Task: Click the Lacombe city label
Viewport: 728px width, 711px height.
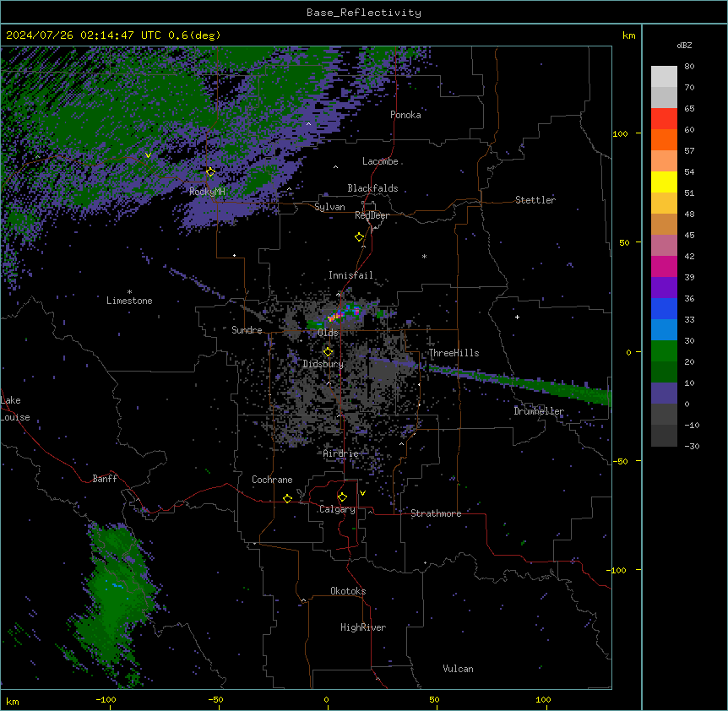Action: click(x=380, y=161)
